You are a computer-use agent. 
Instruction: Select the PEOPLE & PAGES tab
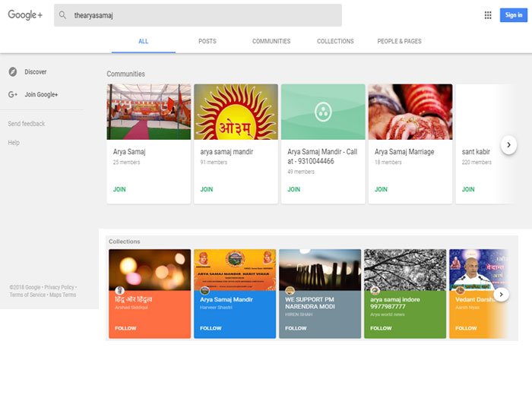click(399, 41)
